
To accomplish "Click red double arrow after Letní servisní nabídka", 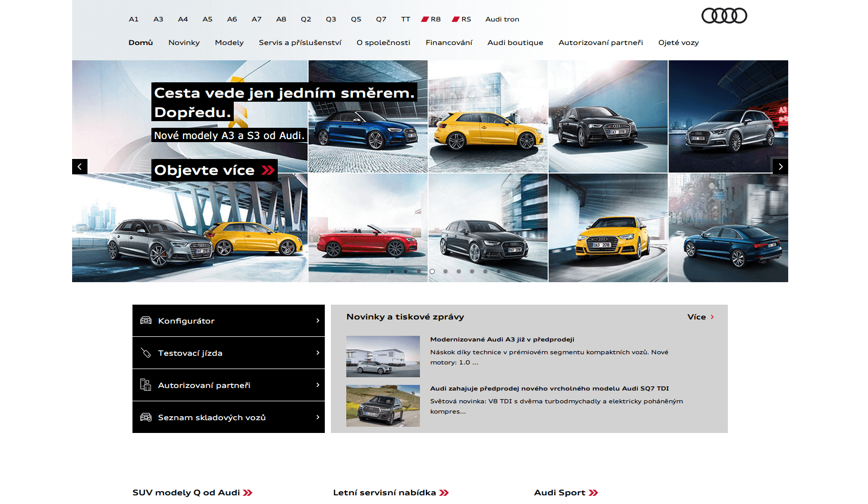I will (444, 493).
